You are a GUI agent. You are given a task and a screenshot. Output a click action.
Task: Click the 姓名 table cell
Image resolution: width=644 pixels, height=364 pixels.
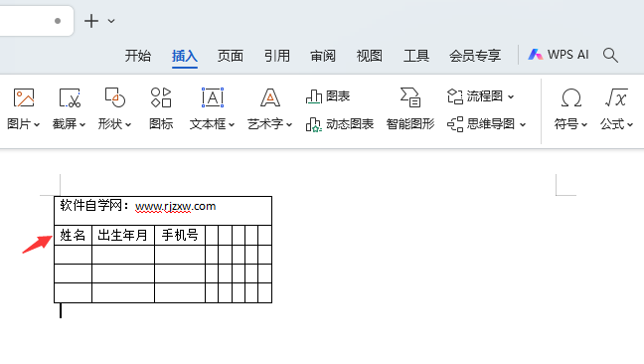click(x=73, y=235)
